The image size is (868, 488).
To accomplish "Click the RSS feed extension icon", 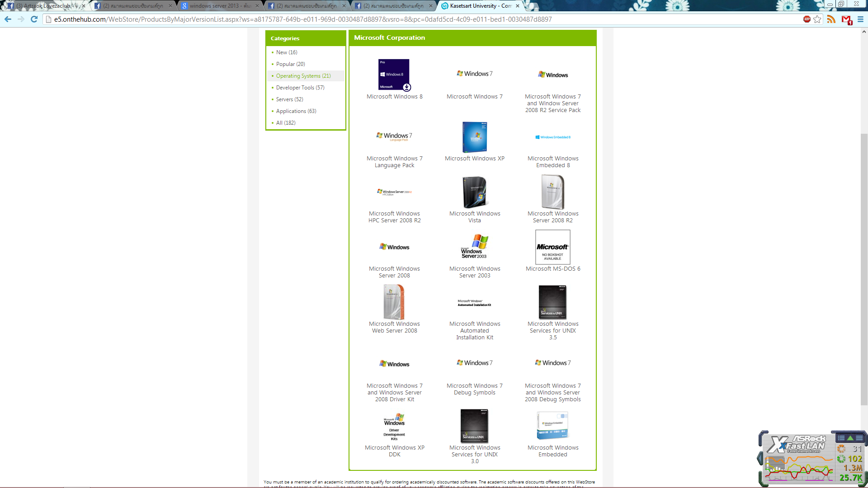I will point(831,19).
